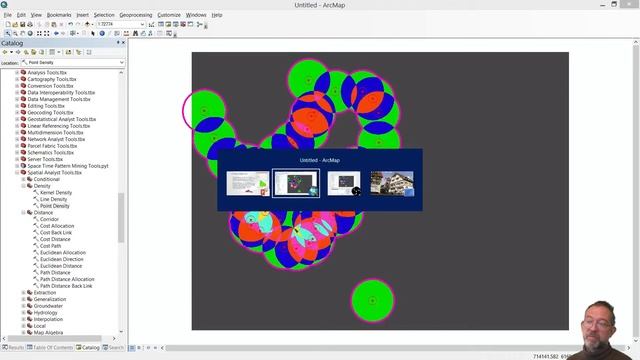Click the Fixed Zoom Out icon
This screenshot has width=640, height=360.
47,33
